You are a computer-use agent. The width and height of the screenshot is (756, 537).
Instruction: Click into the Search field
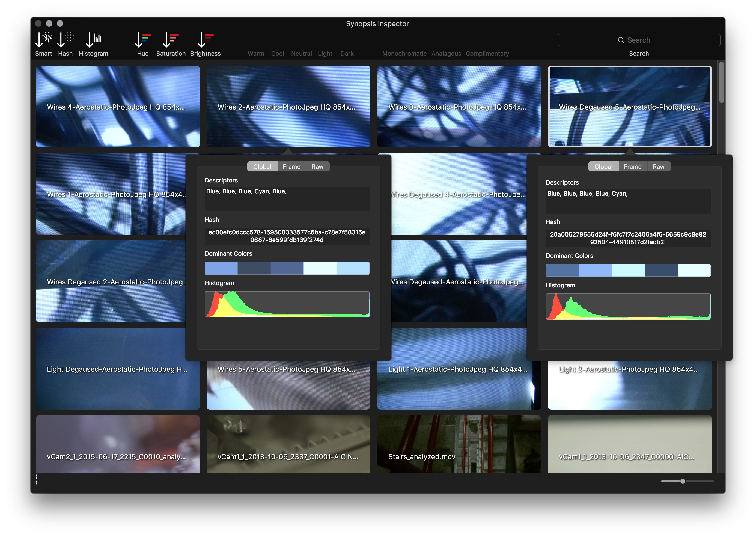pos(639,40)
